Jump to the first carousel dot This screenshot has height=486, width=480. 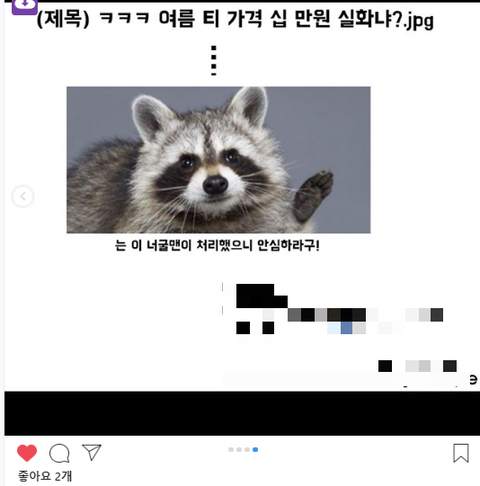[x=231, y=450]
